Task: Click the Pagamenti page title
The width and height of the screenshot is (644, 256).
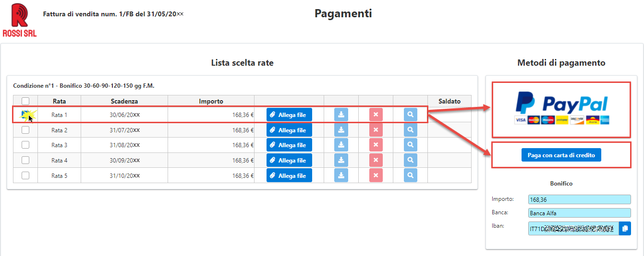Action: click(x=343, y=13)
